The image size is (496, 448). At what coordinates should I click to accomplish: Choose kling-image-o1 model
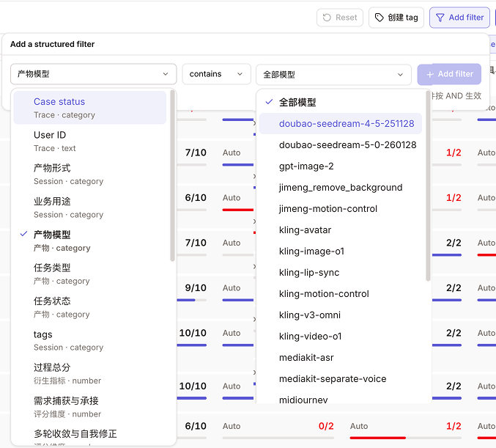point(341,251)
